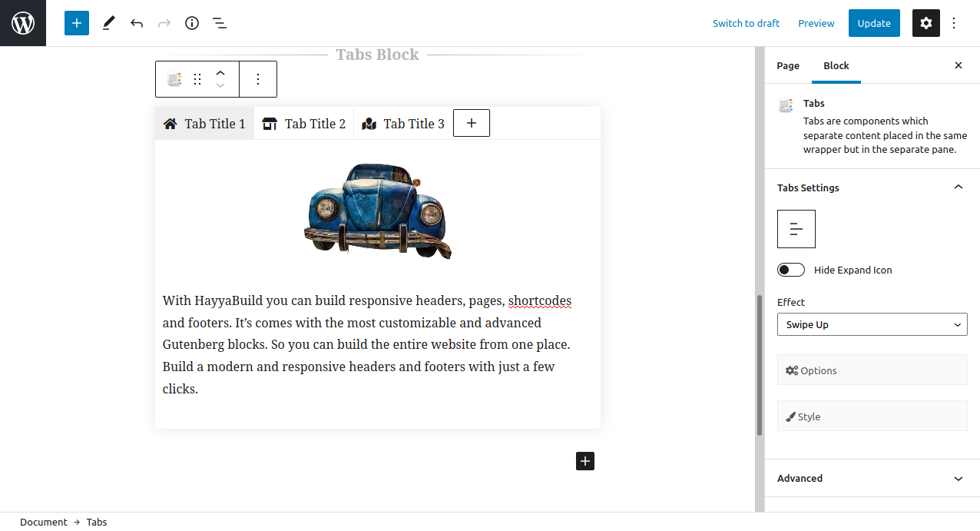Expand the Advanced panel
980x531 pixels.
pyautogui.click(x=872, y=478)
